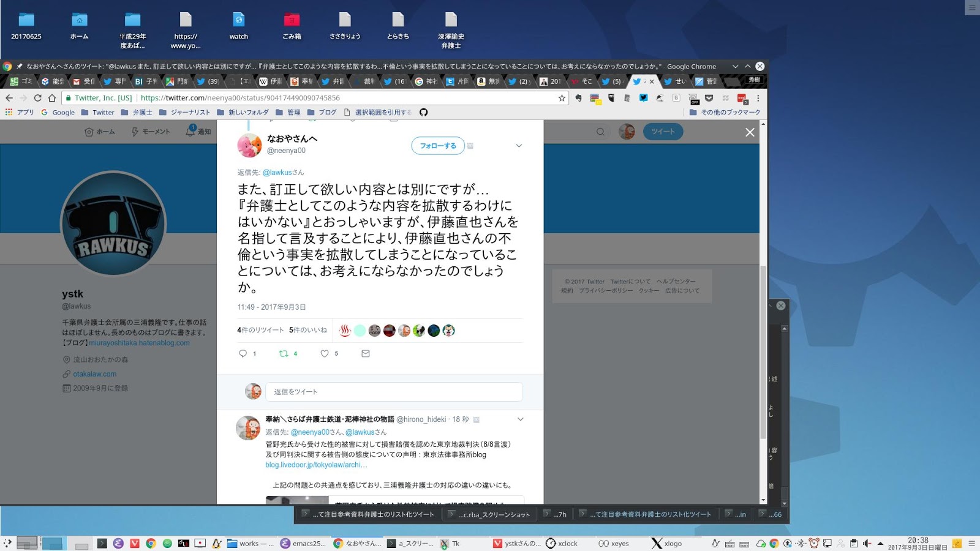
Task: Open モーメント in Twitter nav
Action: [x=151, y=132]
